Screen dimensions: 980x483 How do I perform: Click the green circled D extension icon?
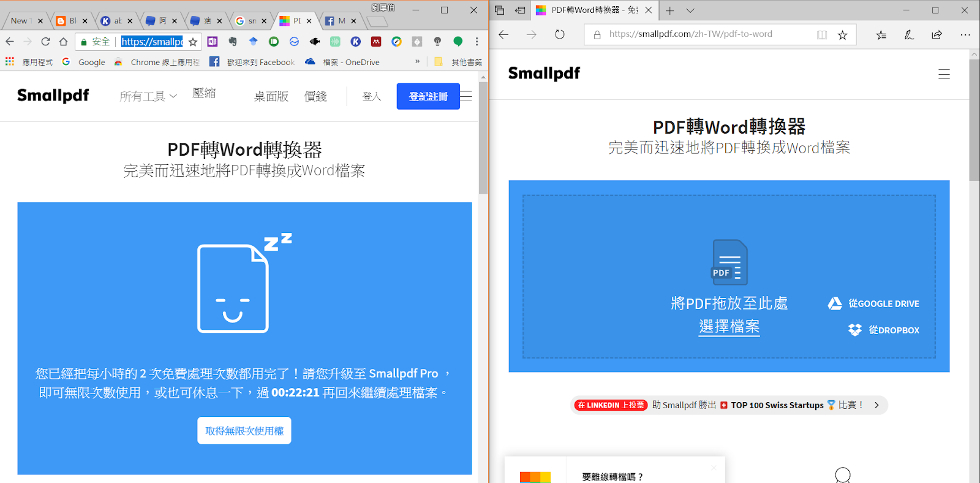(x=274, y=42)
